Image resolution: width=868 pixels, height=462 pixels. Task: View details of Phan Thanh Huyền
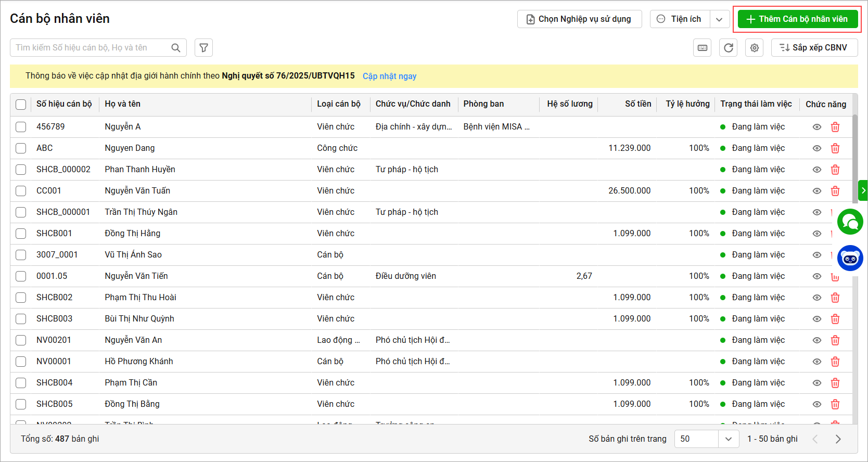816,170
